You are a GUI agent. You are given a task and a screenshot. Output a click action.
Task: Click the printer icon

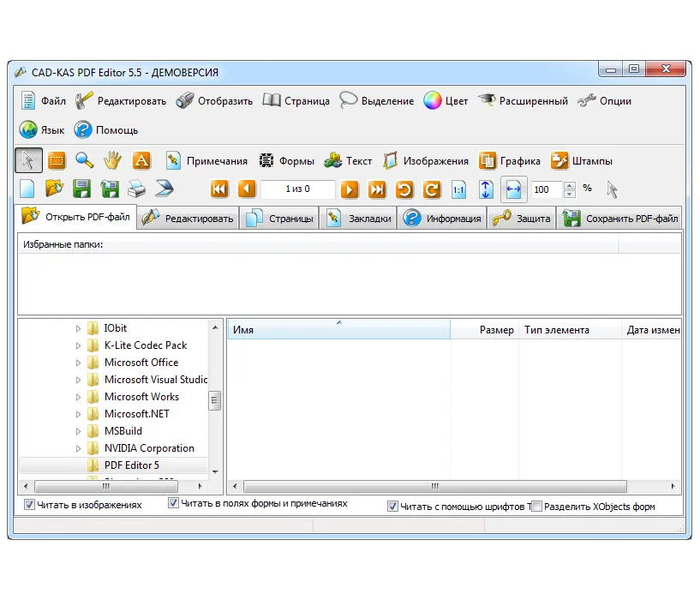tap(136, 189)
